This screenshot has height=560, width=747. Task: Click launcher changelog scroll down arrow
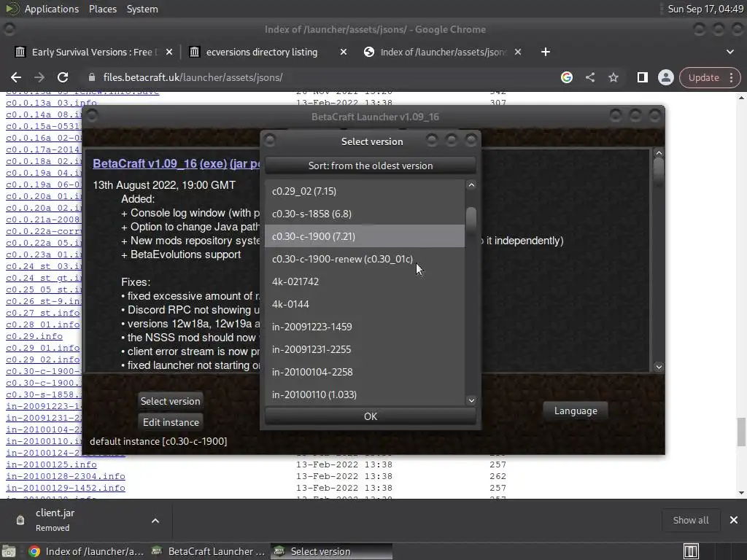(x=659, y=367)
